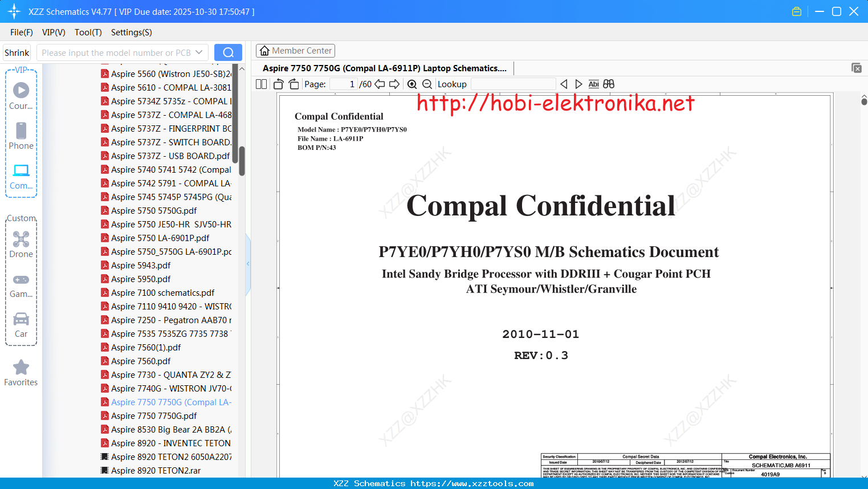The height and width of the screenshot is (489, 868).
Task: Click the Lookup text field
Action: pyautogui.click(x=513, y=84)
